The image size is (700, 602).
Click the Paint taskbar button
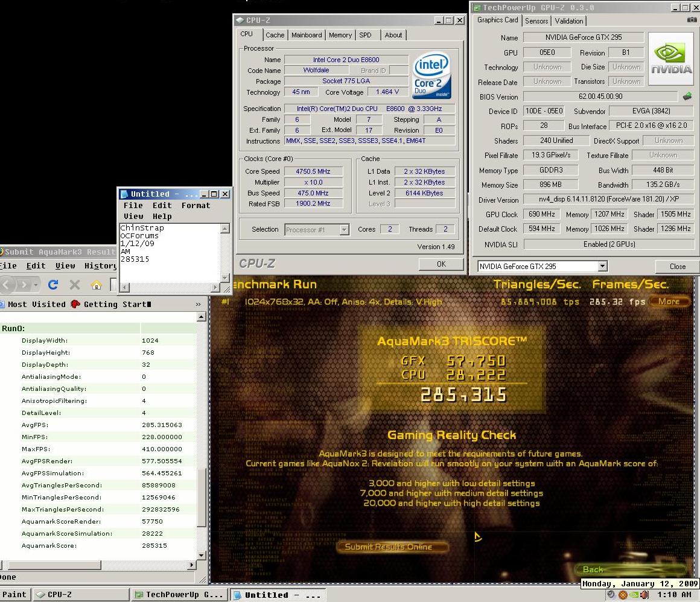[x=15, y=594]
